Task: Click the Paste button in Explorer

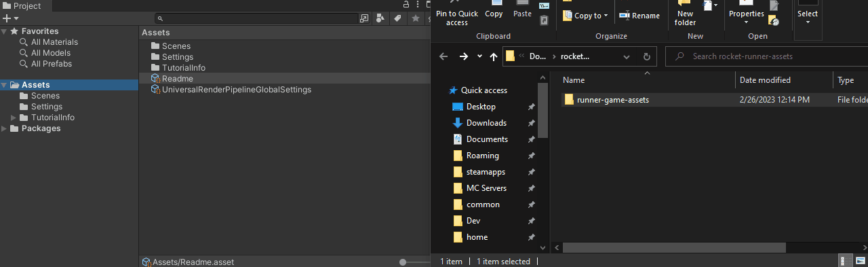Action: 523,10
